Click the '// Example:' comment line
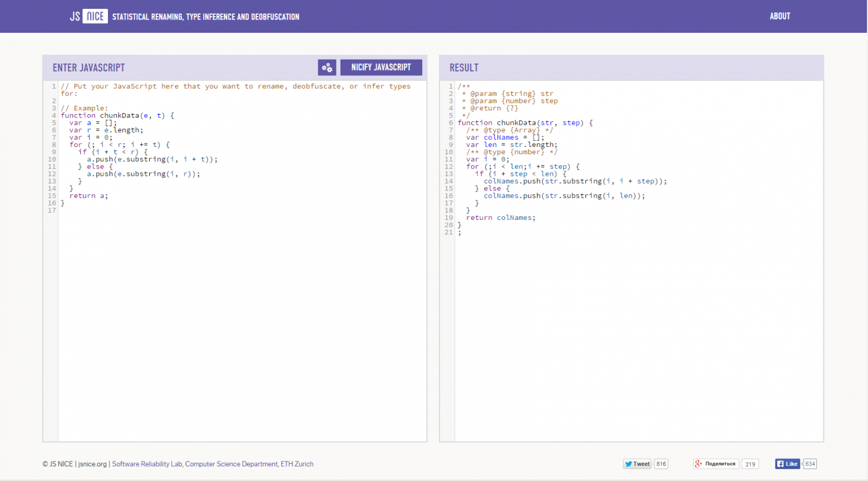This screenshot has height=481, width=868. [x=85, y=109]
